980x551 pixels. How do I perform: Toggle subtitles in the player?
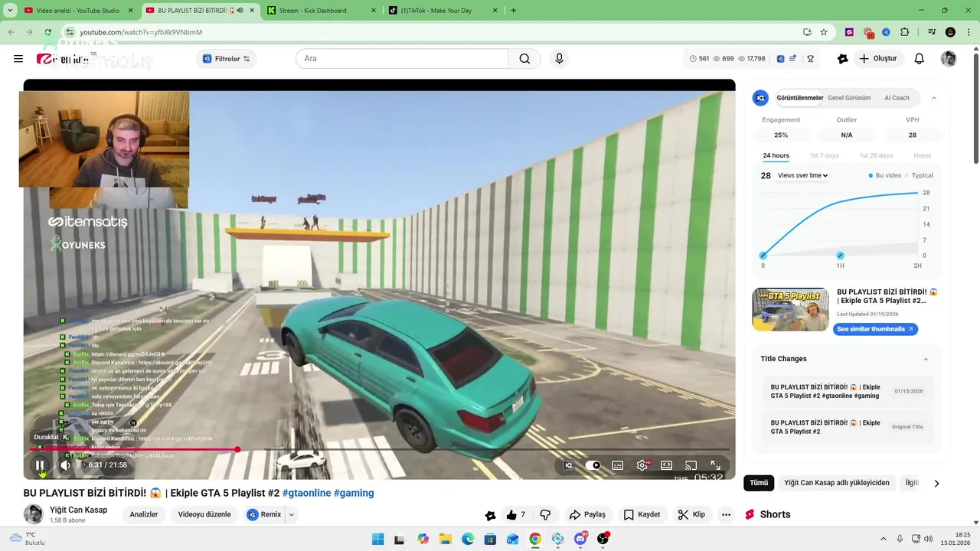618,465
